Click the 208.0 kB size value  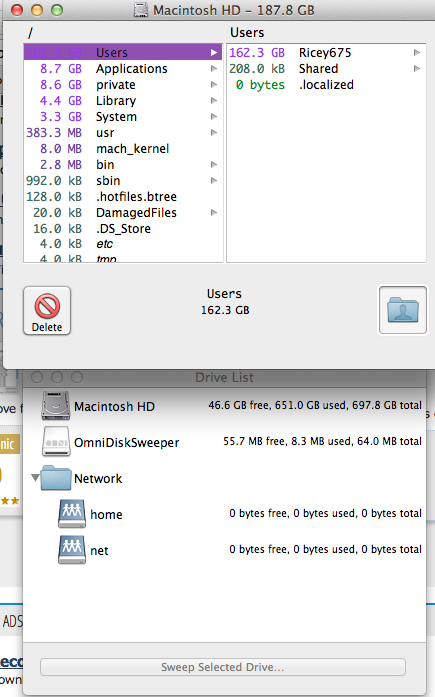coord(257,68)
